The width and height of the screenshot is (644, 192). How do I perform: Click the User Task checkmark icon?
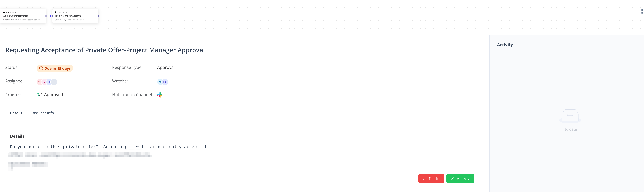[x=56, y=12]
